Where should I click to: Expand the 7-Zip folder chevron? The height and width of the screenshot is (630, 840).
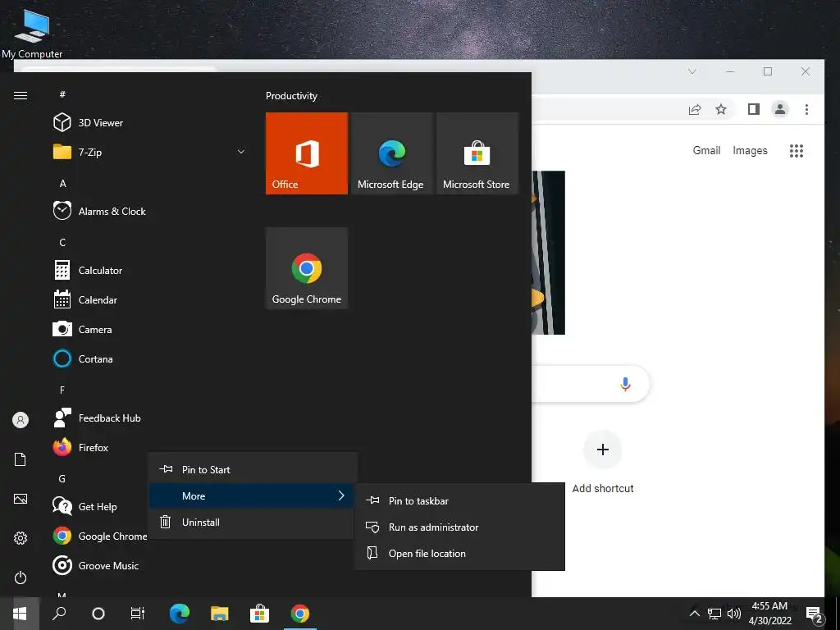coord(241,152)
